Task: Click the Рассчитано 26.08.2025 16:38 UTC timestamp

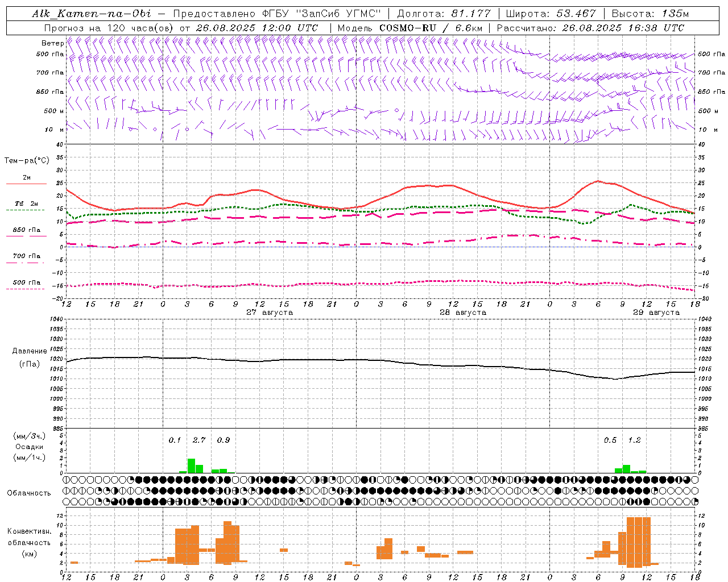Action: click(590, 28)
